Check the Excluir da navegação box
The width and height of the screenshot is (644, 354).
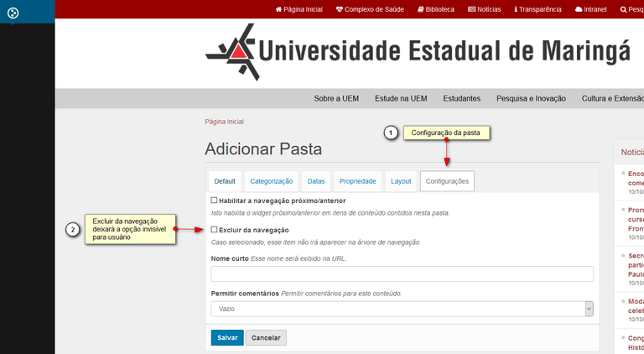click(215, 229)
